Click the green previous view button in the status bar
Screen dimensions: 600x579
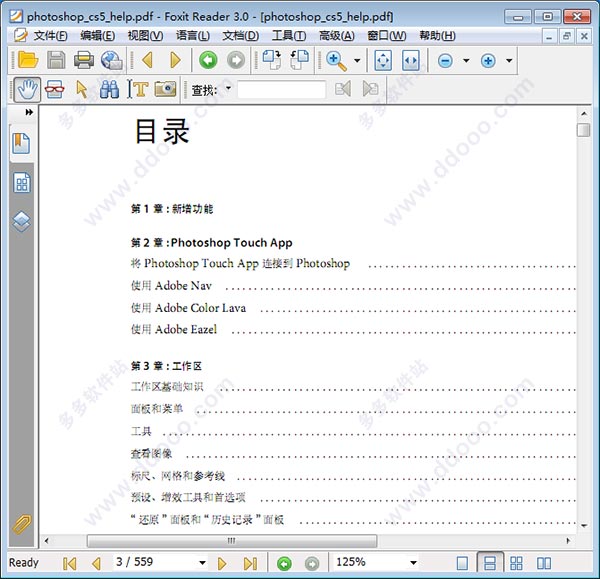(284, 563)
